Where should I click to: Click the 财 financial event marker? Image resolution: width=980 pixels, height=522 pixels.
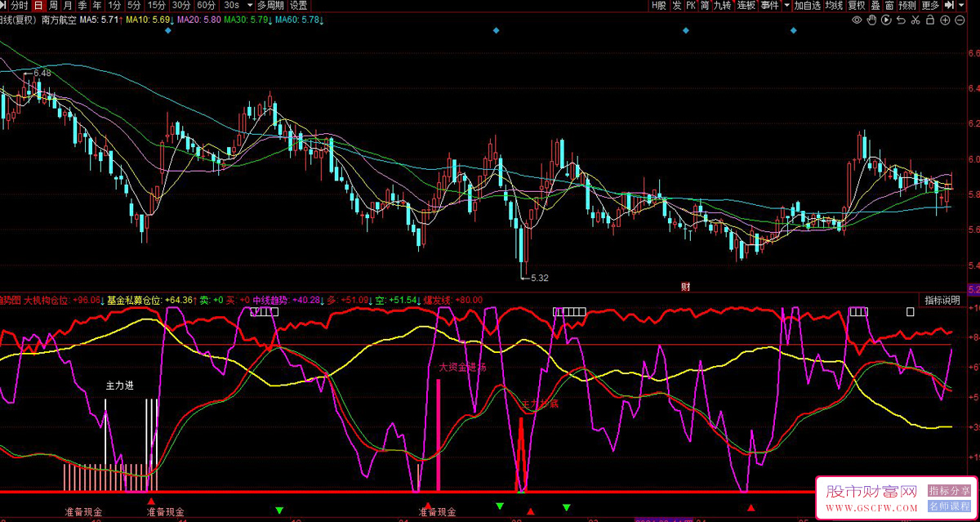(x=686, y=287)
